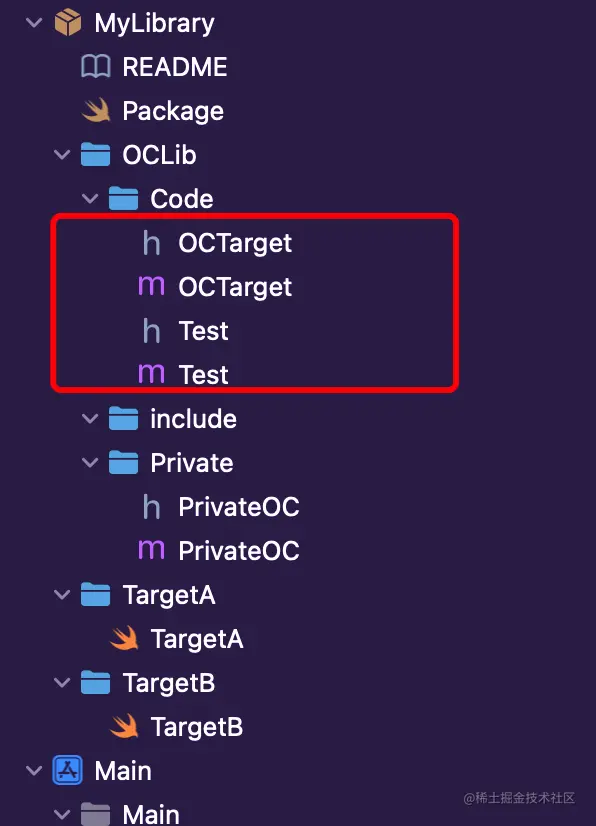Click the m icon of OCTarget implementation file

152,286
